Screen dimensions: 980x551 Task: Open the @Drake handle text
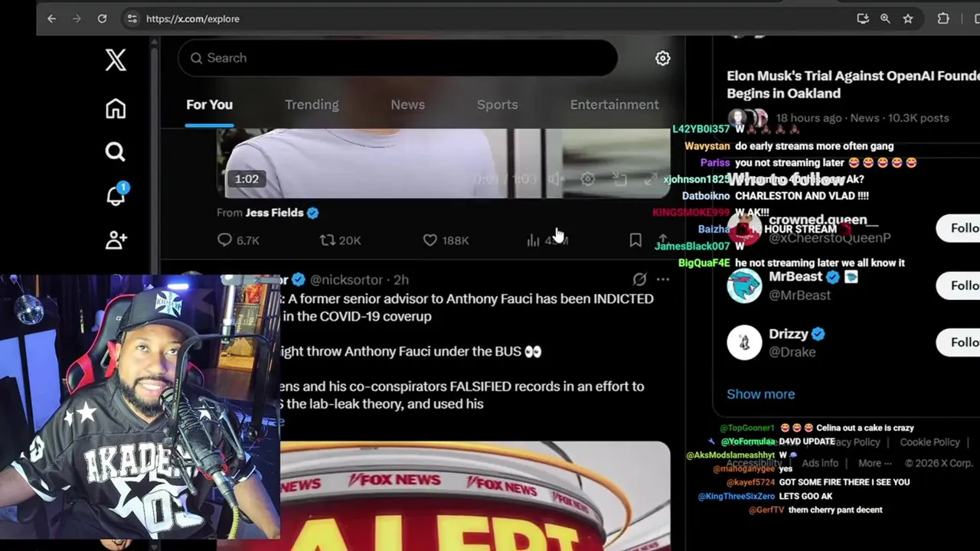[x=792, y=352]
